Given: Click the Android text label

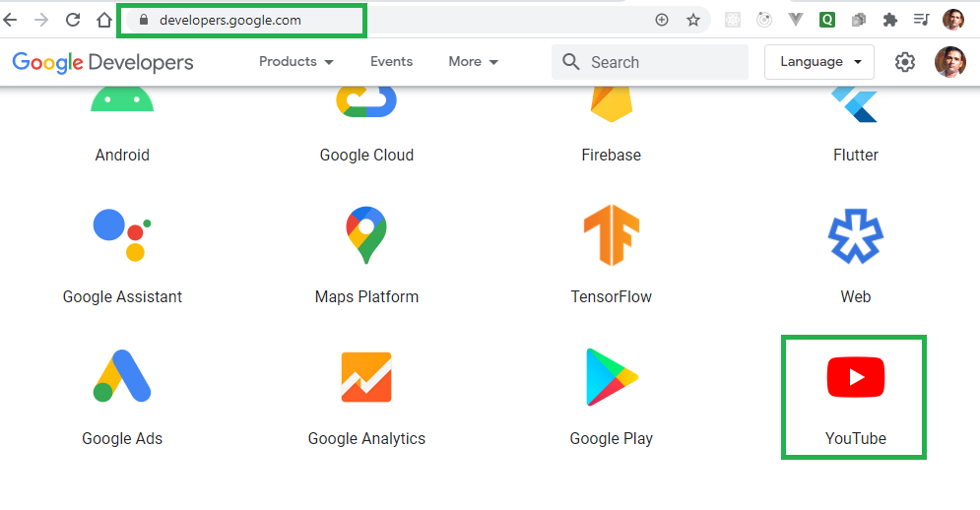Looking at the screenshot, I should pos(122,155).
